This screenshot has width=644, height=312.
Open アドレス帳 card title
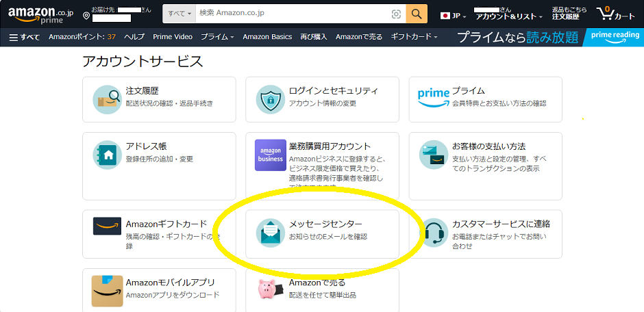pyautogui.click(x=146, y=146)
